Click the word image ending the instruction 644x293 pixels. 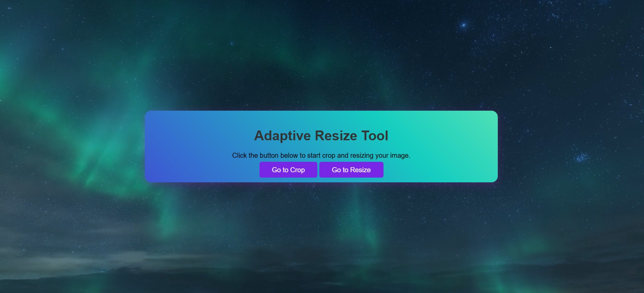[399, 155]
